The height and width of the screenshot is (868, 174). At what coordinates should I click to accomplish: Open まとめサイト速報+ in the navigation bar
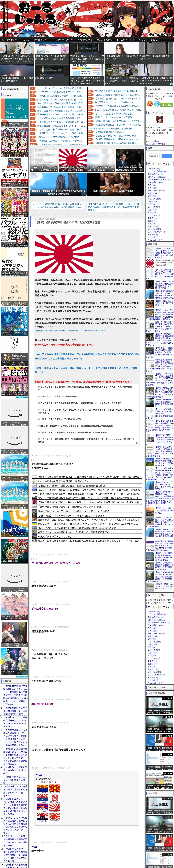(x=126, y=40)
